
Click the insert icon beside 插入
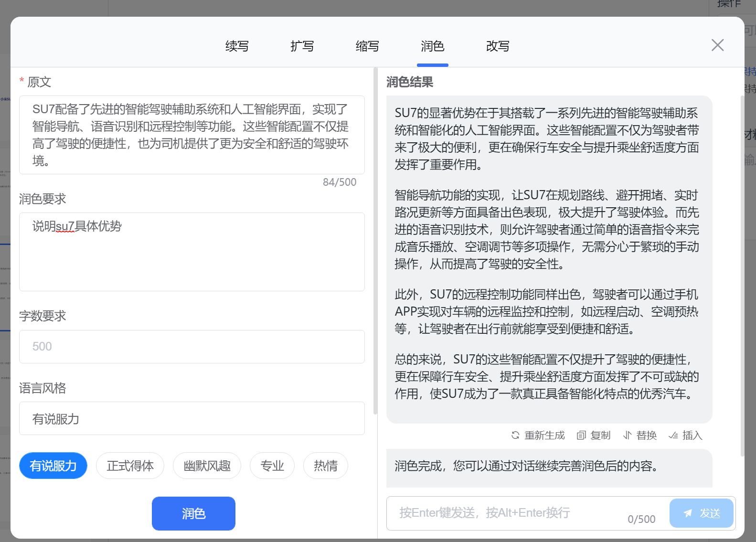673,435
